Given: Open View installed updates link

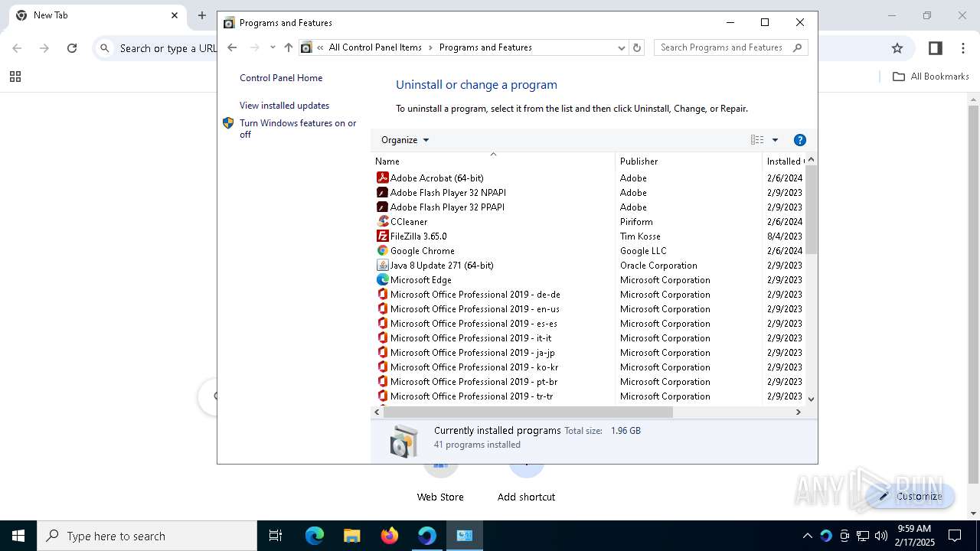Looking at the screenshot, I should pyautogui.click(x=284, y=106).
